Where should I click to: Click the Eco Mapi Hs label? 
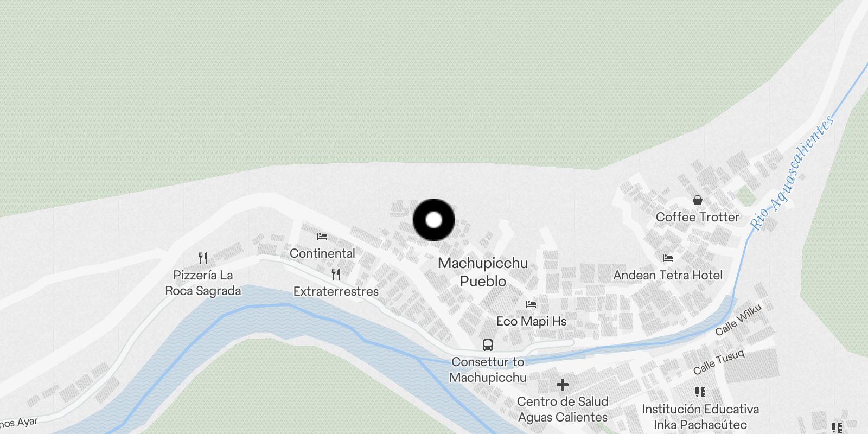point(531,321)
